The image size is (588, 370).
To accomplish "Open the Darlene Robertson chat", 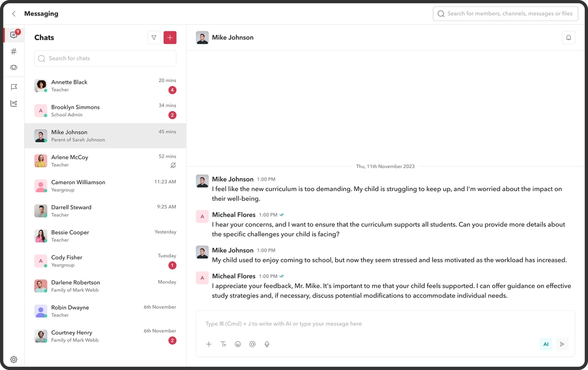I will 105,286.
